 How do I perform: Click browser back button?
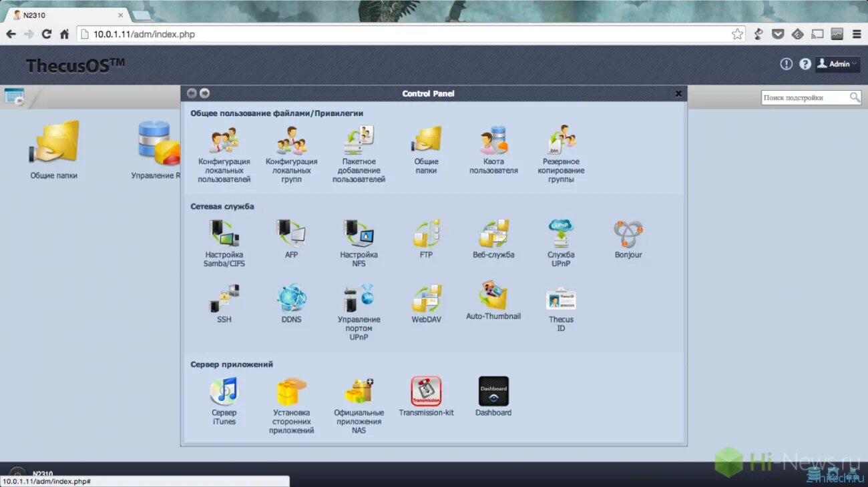point(11,34)
